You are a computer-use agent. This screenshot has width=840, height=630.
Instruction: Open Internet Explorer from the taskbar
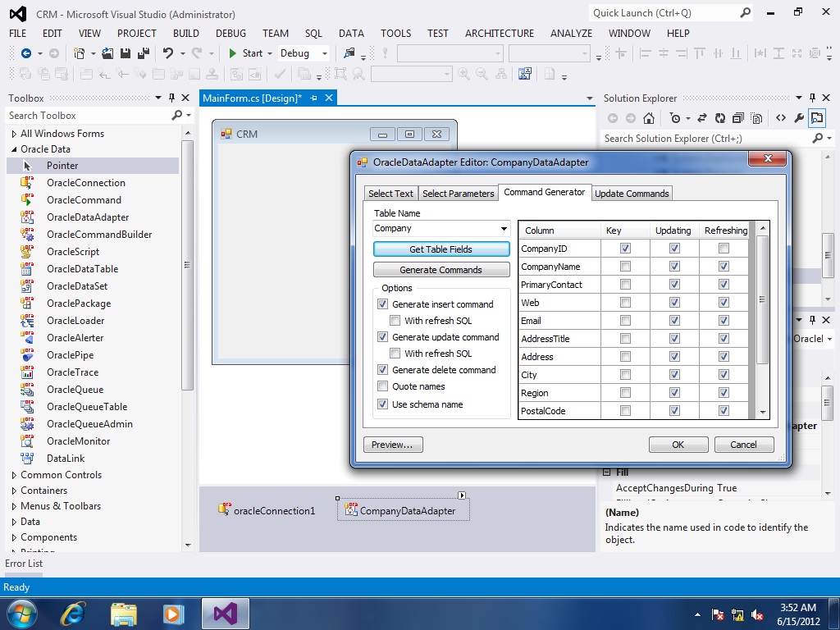point(73,614)
